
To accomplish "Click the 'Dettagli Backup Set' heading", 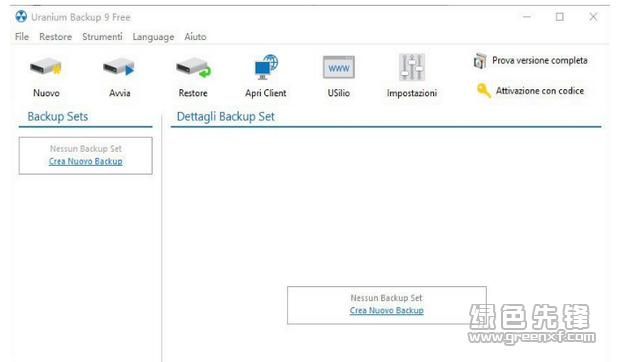I will click(225, 116).
